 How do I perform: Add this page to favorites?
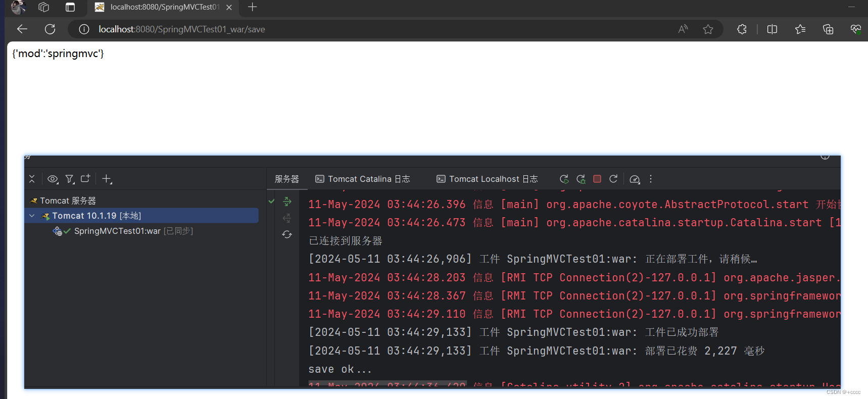pos(708,29)
